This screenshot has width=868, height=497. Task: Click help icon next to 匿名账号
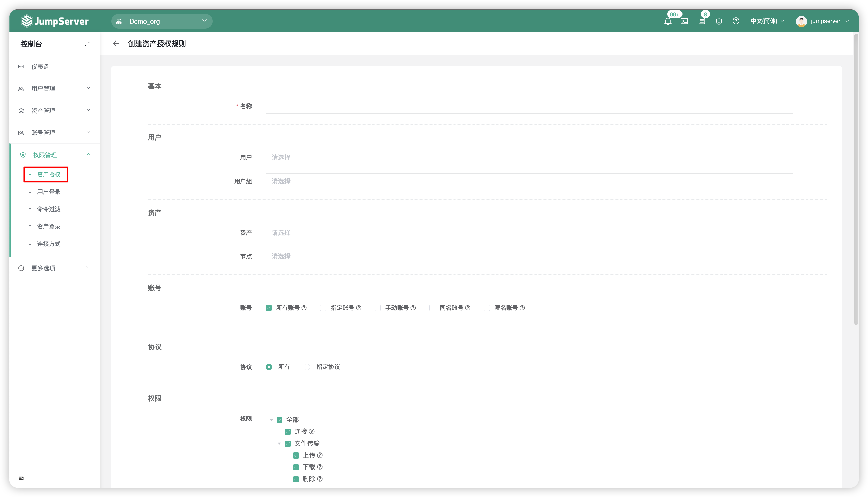pos(522,308)
